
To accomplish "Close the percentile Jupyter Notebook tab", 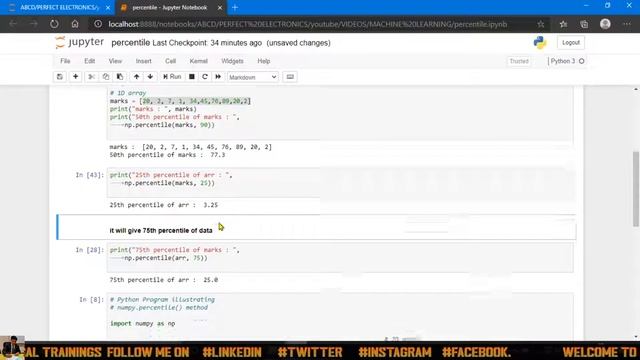I will (220, 8).
